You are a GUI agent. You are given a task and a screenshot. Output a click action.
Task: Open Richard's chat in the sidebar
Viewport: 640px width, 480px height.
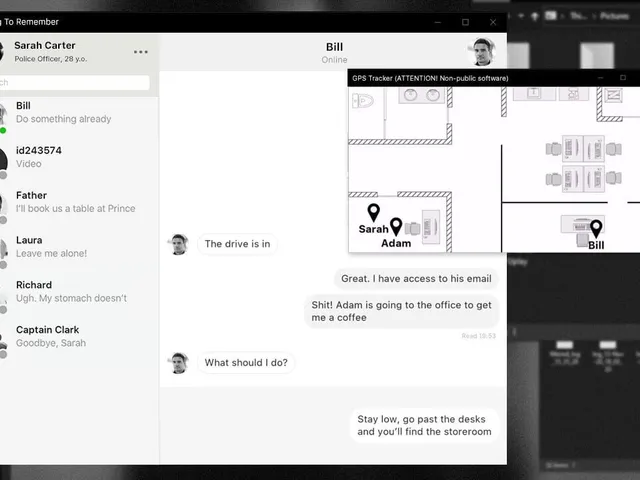pos(79,292)
